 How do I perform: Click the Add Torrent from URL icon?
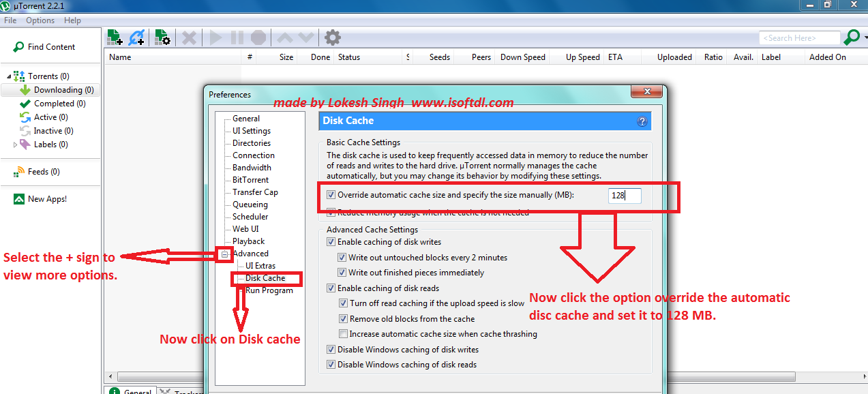[137, 37]
